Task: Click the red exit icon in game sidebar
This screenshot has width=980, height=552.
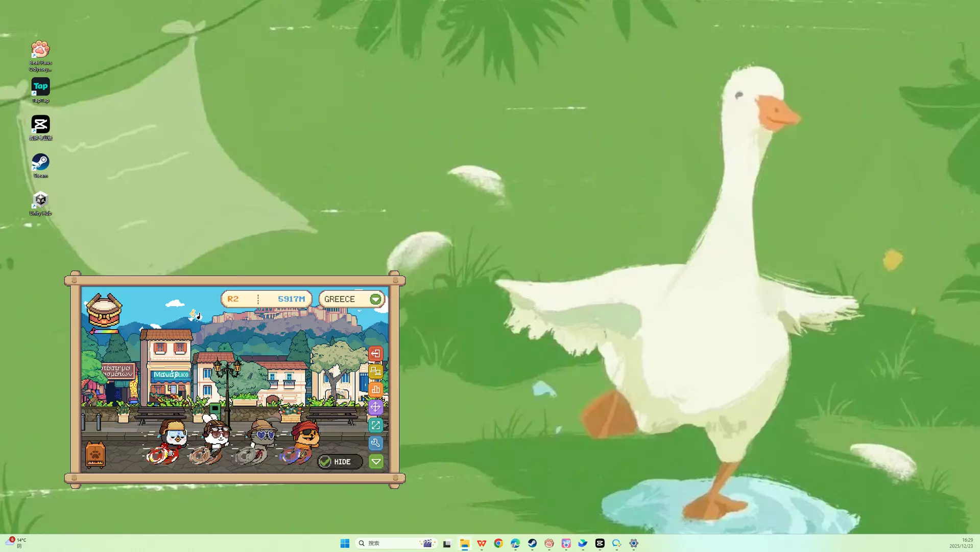Action: [x=375, y=353]
